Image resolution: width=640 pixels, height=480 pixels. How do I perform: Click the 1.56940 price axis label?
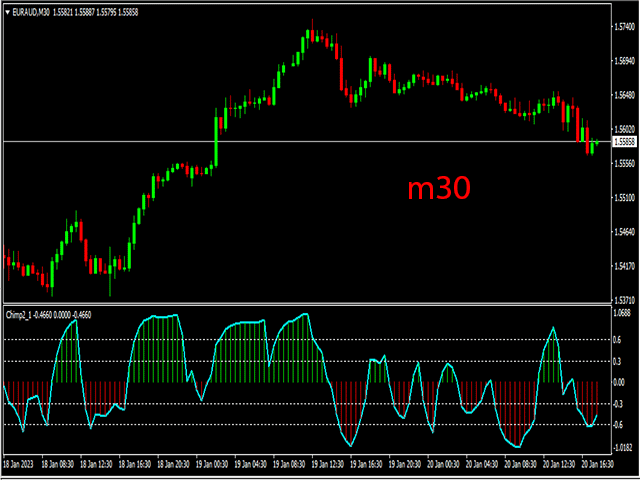(624, 61)
